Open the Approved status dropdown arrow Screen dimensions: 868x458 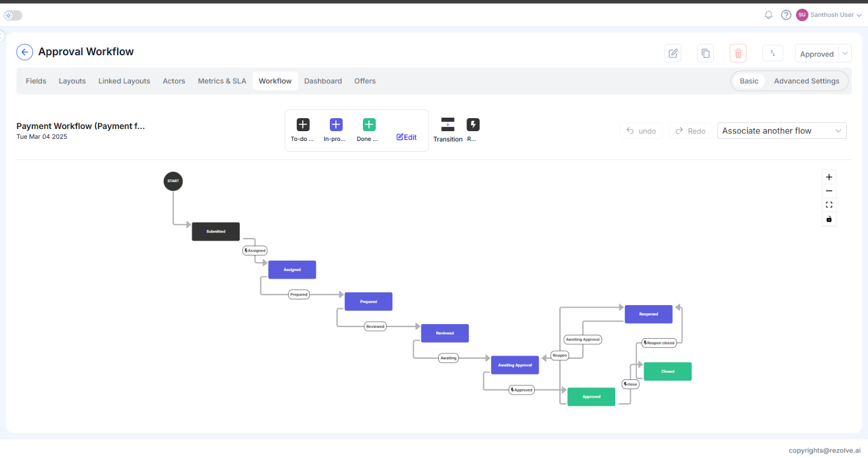tap(845, 53)
